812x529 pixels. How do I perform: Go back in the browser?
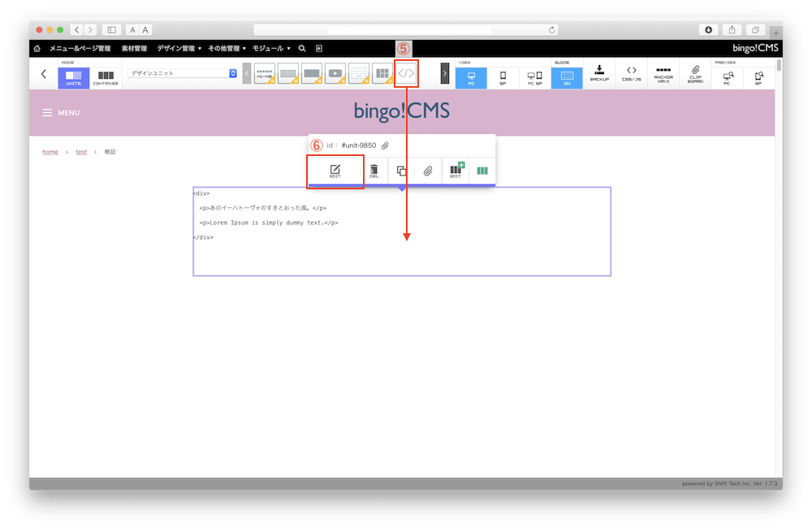76,30
